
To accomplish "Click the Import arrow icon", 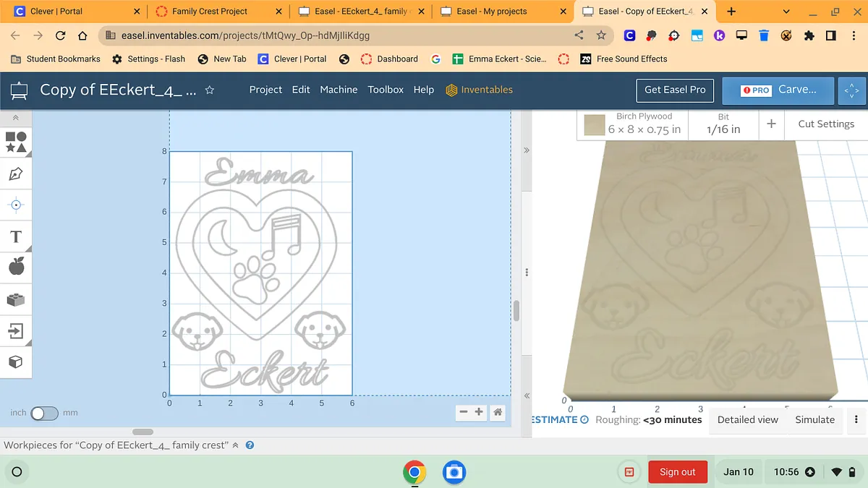I will [16, 331].
